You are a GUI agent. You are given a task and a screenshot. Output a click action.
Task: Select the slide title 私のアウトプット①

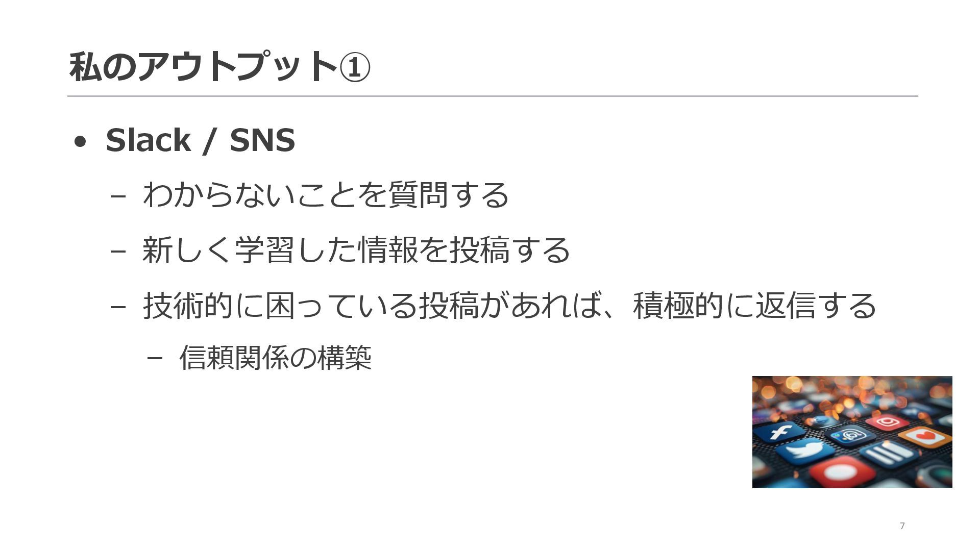(x=219, y=67)
